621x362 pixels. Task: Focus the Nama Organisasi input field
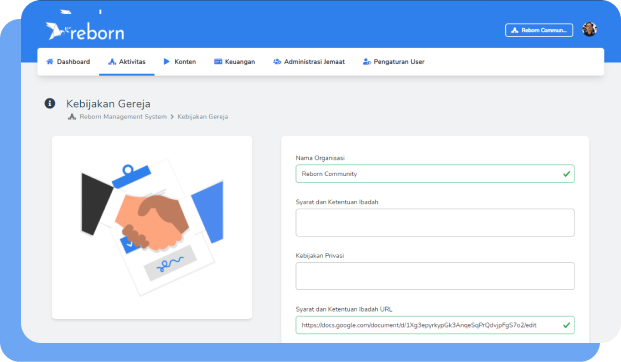coord(435,174)
